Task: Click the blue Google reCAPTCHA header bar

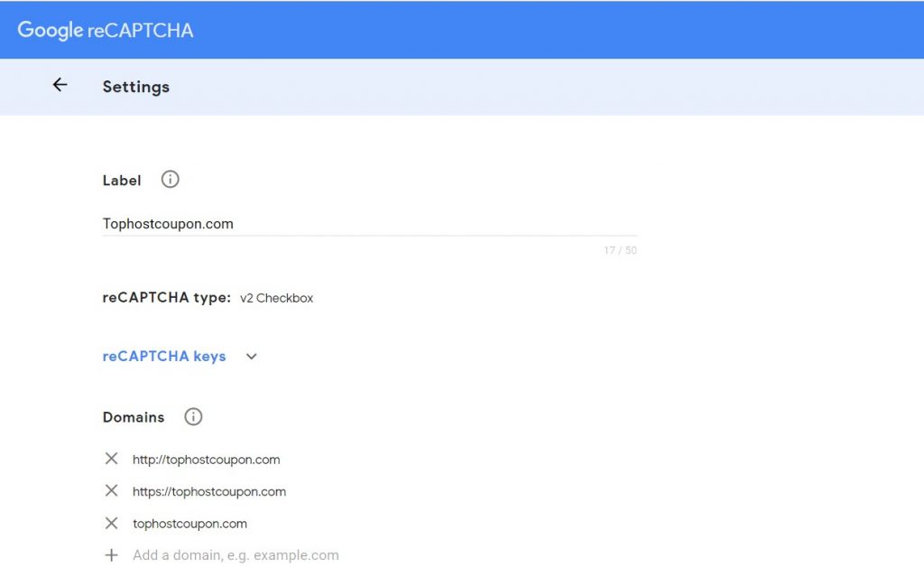Action: coord(462,29)
